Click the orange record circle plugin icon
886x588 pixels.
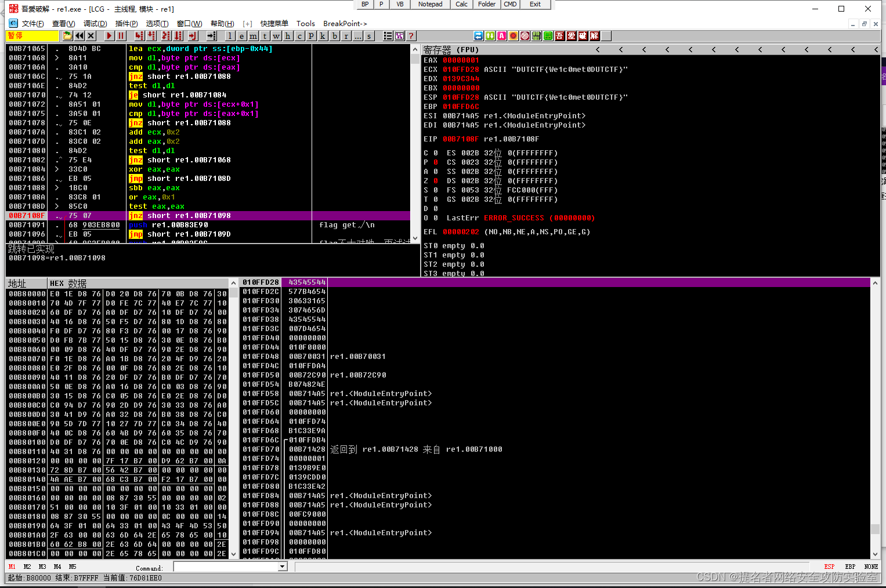513,36
